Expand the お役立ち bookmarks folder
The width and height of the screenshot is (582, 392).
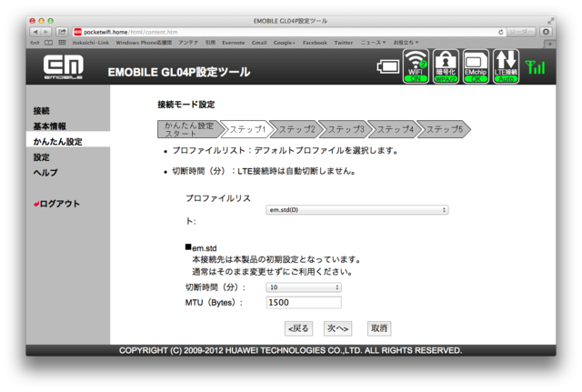(x=406, y=43)
